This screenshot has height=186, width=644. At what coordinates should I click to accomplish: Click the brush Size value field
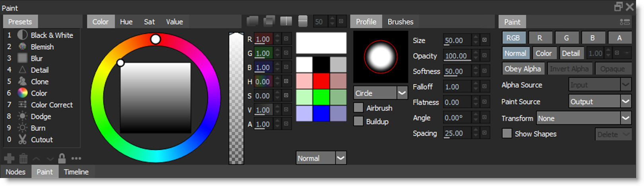(457, 41)
